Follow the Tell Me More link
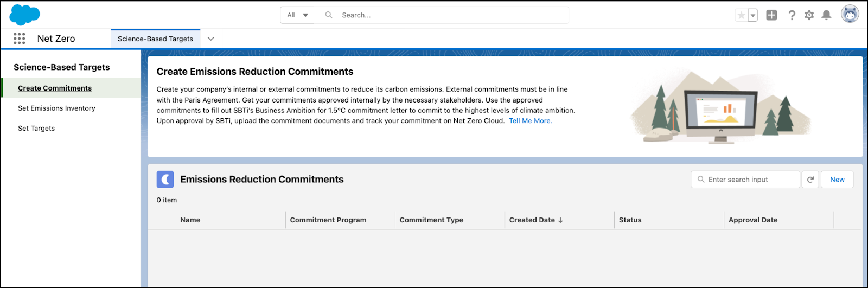This screenshot has height=288, width=868. click(x=531, y=121)
